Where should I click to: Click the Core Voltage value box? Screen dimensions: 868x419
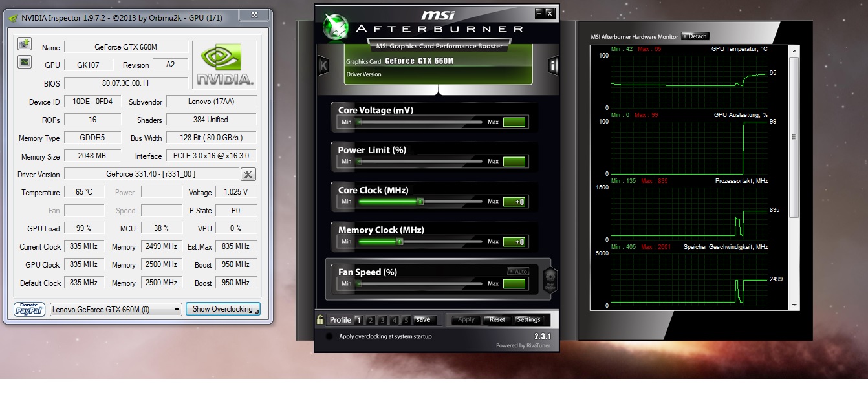coord(515,122)
